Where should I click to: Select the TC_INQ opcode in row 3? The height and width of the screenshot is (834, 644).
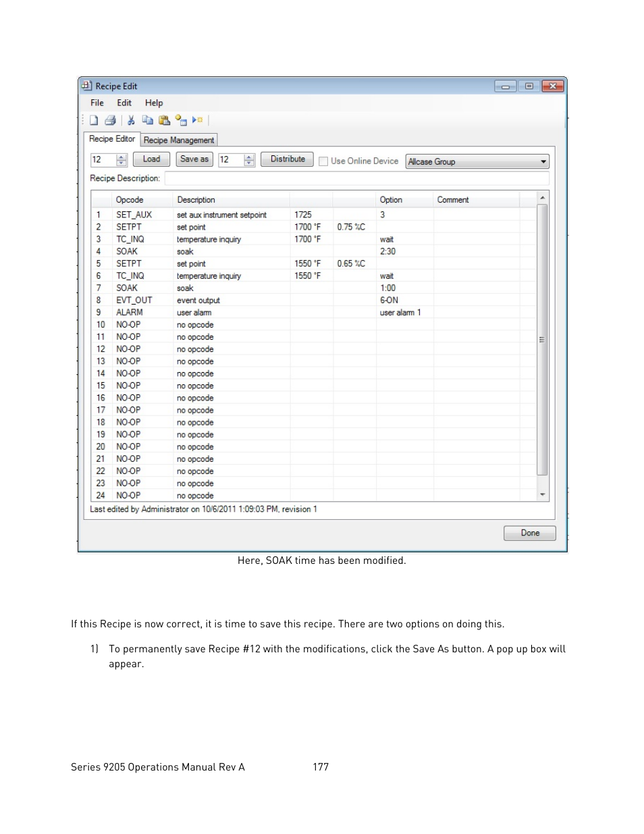(x=130, y=239)
